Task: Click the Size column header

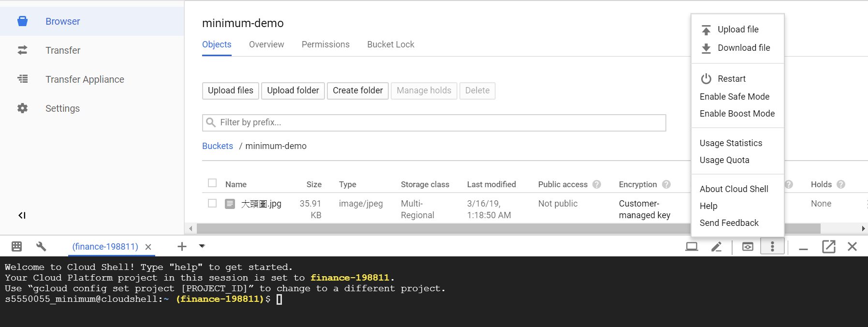Action: click(314, 184)
